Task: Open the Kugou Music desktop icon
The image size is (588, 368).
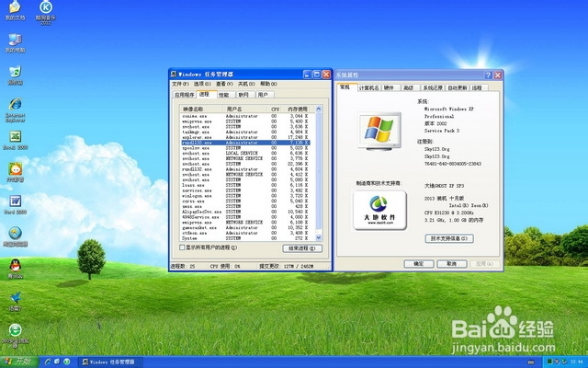Action: coord(46,11)
